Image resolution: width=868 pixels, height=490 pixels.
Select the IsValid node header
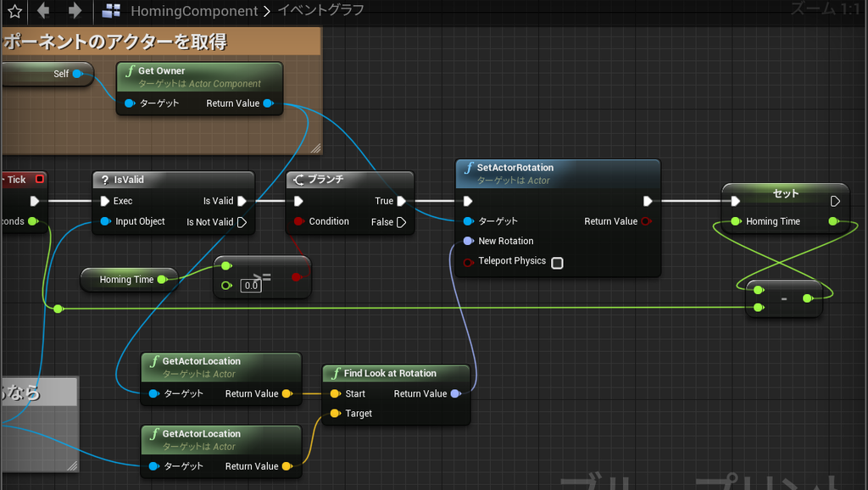pyautogui.click(x=173, y=180)
